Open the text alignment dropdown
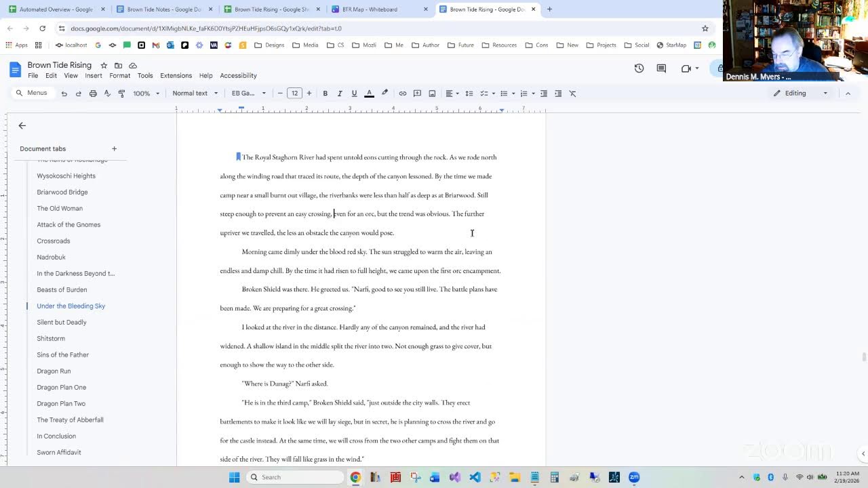 coord(452,94)
